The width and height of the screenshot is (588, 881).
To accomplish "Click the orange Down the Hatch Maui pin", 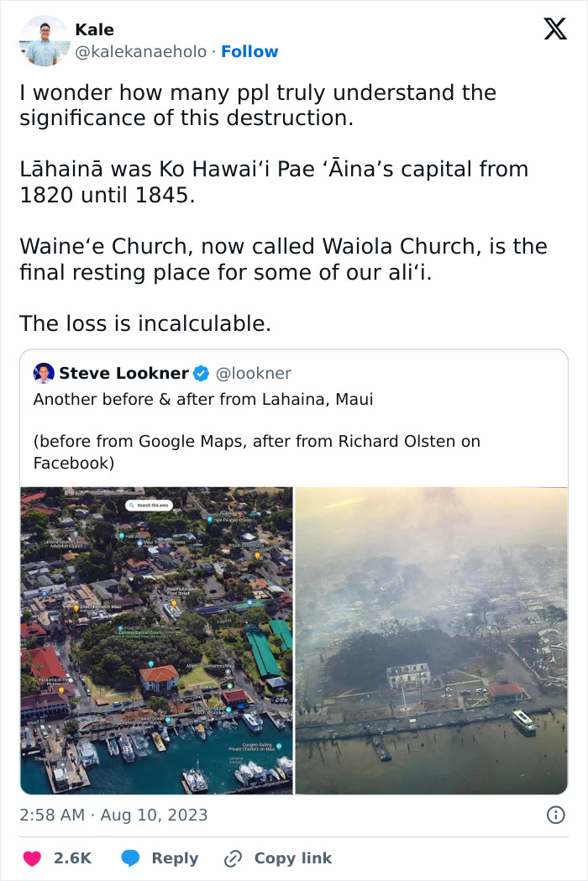I will (x=75, y=608).
